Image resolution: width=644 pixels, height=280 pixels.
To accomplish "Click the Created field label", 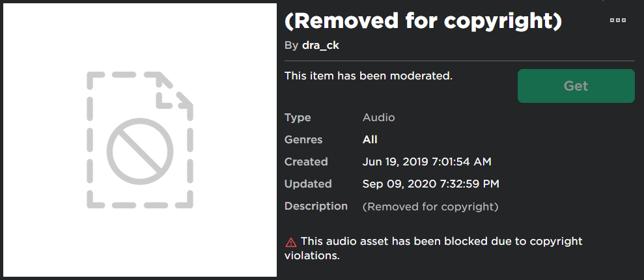I will pos(306,161).
